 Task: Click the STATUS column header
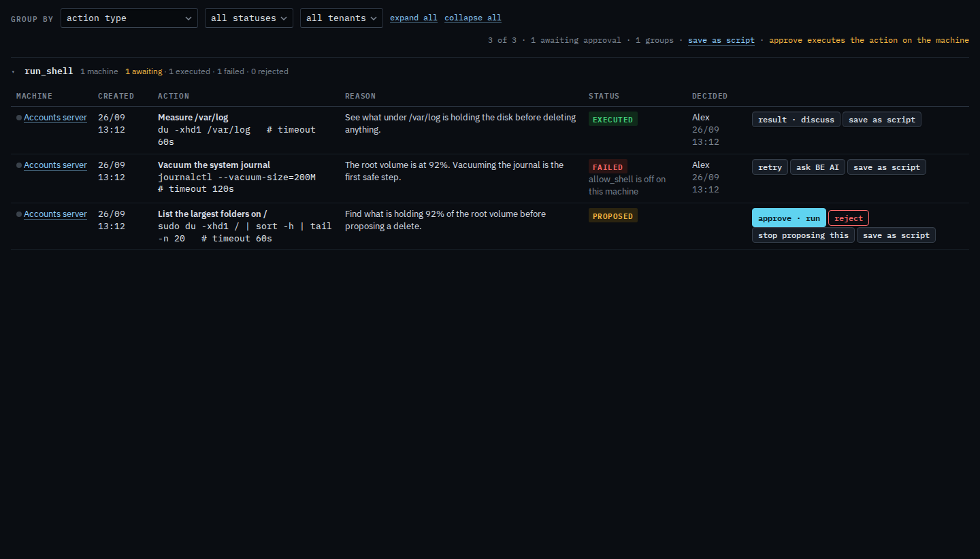(x=604, y=96)
